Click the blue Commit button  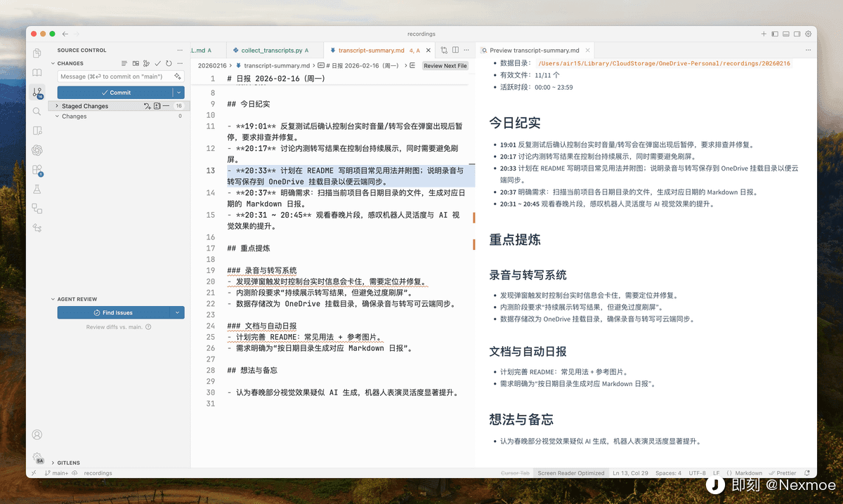(115, 92)
